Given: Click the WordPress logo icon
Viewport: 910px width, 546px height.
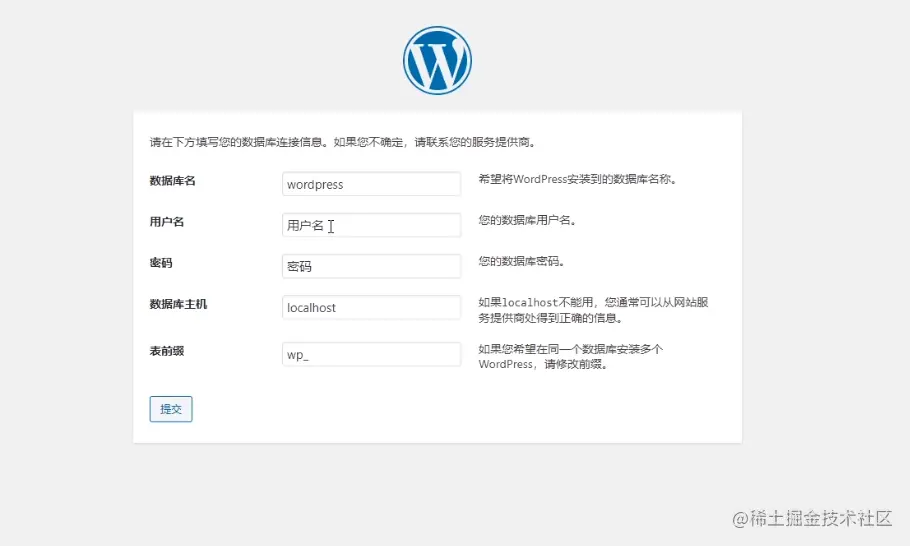Looking at the screenshot, I should [x=437, y=60].
